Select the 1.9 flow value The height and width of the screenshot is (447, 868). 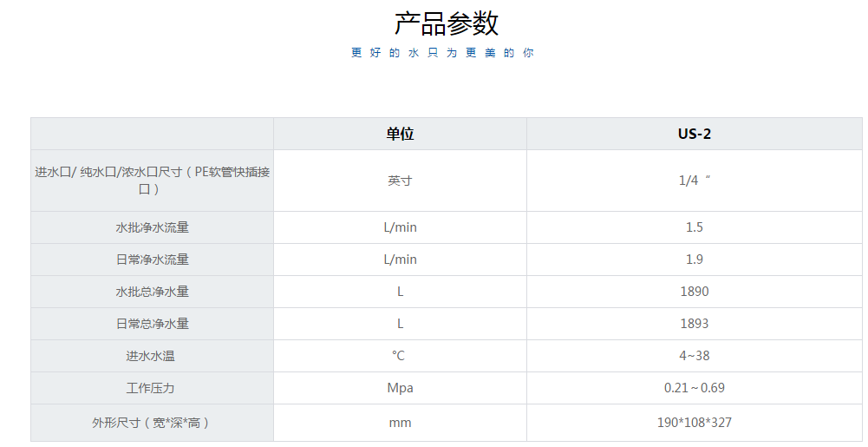tap(694, 260)
